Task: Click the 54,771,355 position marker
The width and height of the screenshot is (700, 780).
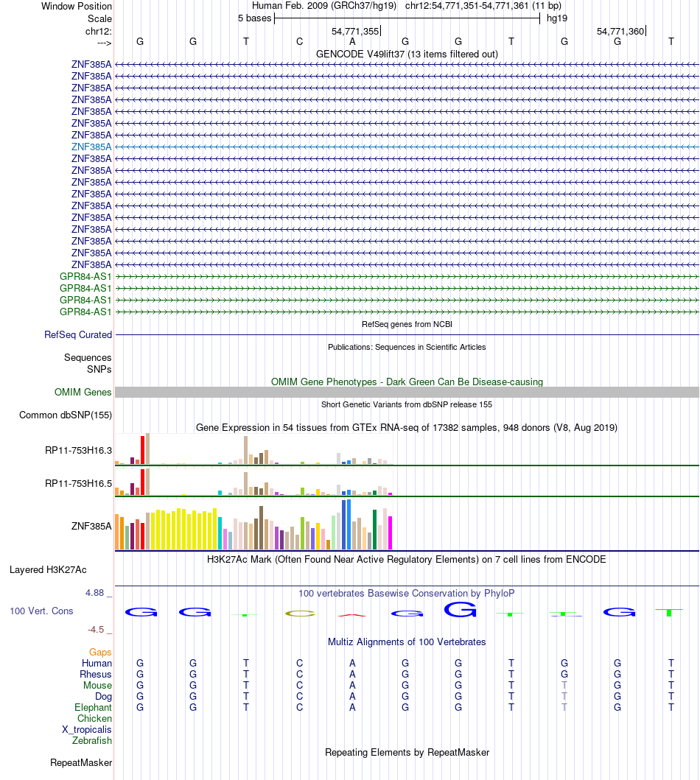Action: point(355,32)
